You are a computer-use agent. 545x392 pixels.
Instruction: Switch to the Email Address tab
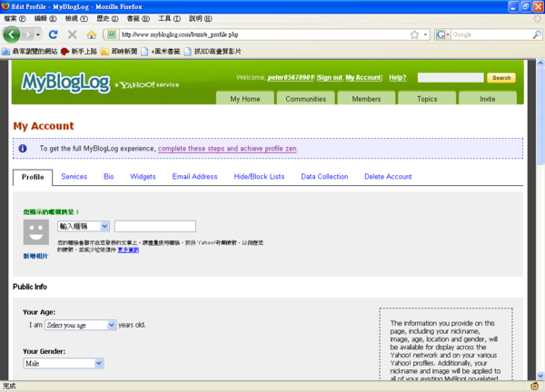pos(194,176)
